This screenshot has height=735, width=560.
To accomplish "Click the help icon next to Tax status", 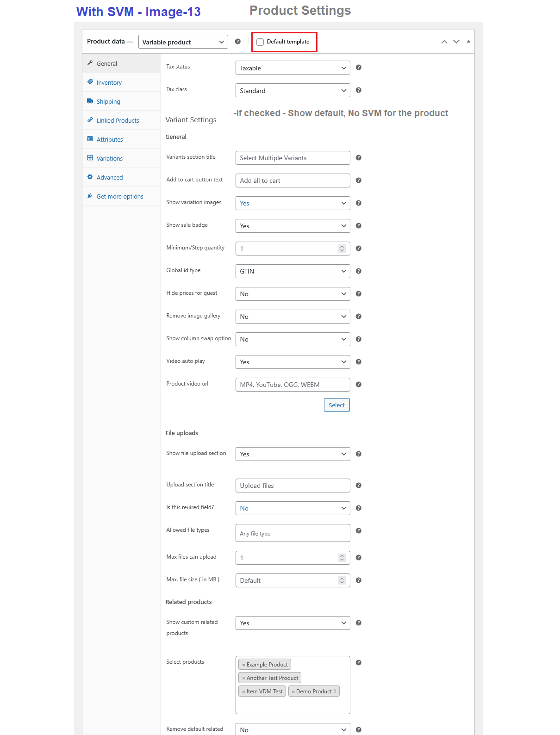I will point(358,68).
